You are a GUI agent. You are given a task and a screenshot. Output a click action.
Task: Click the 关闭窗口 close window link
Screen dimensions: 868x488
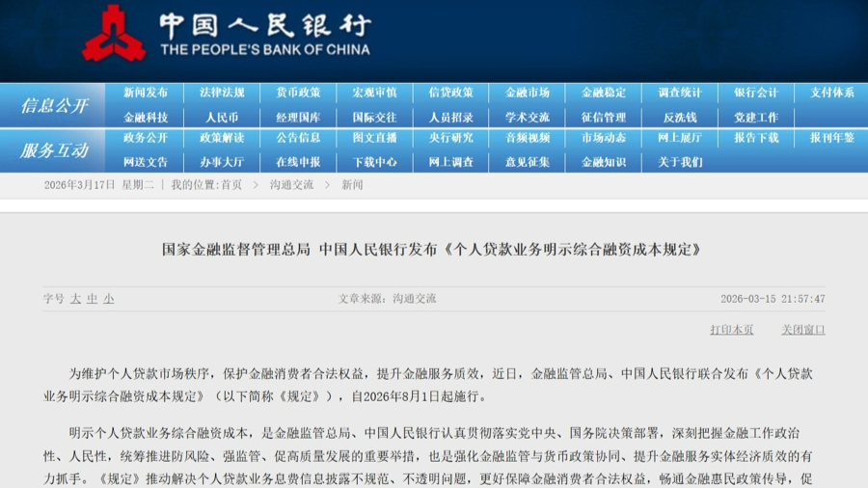point(802,330)
